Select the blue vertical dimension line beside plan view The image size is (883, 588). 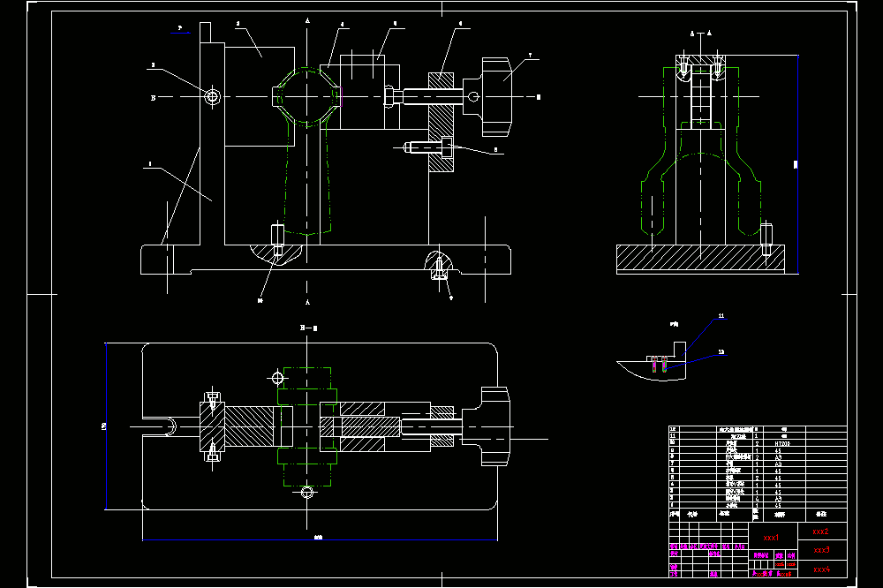[x=106, y=426]
